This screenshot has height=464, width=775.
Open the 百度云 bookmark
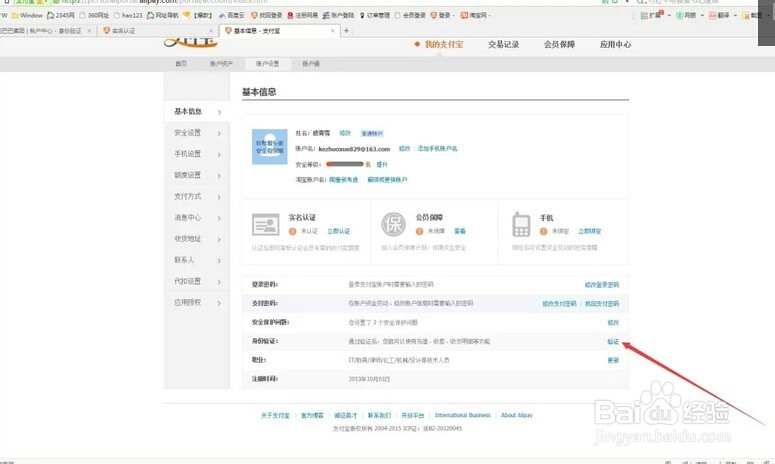(232, 15)
